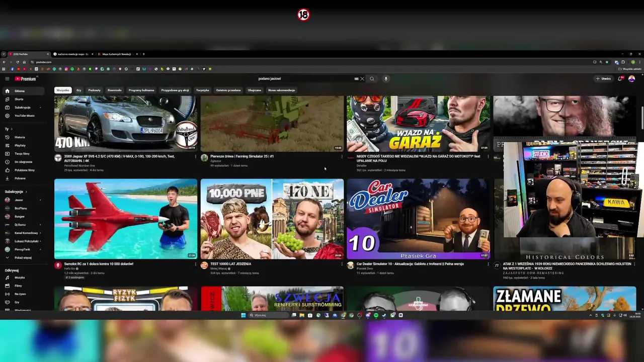Open the browser tab search dropdown arrow
This screenshot has width=644, height=362.
(4, 54)
